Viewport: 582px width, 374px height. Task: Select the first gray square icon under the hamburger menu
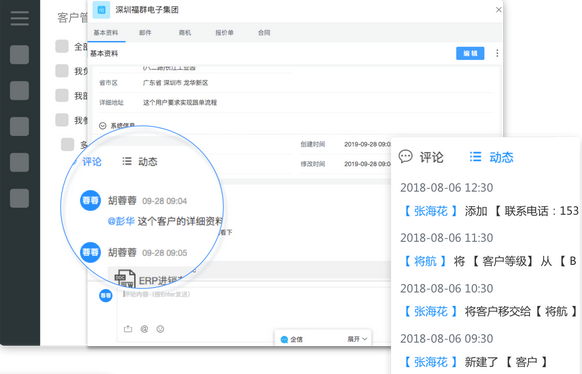19,55
